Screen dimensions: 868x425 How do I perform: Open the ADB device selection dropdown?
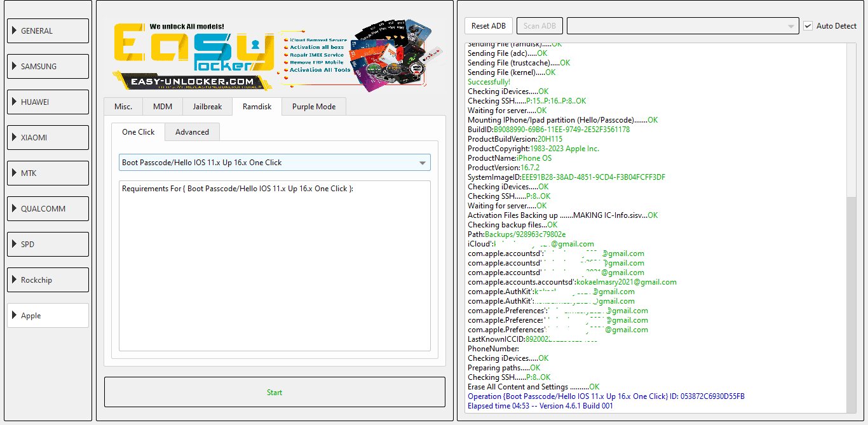(x=682, y=26)
